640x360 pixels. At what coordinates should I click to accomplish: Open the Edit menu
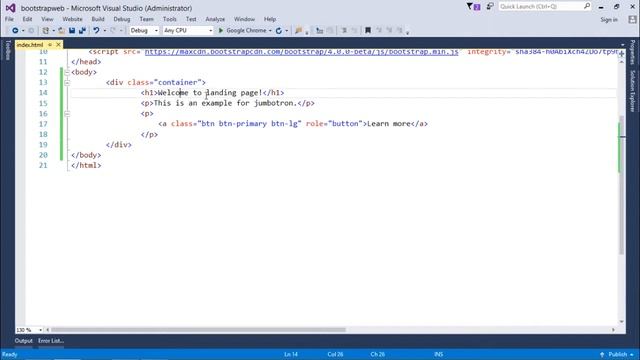(x=27, y=19)
